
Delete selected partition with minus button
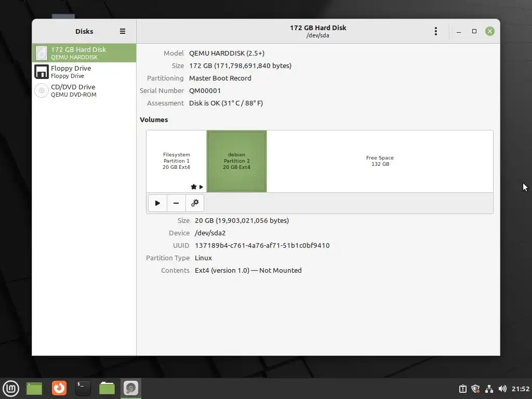[x=176, y=203]
